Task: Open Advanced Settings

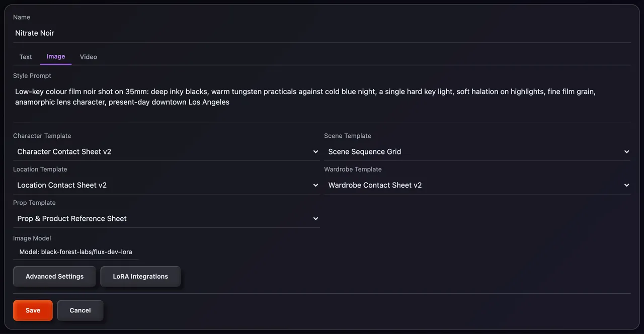Action: pyautogui.click(x=54, y=277)
